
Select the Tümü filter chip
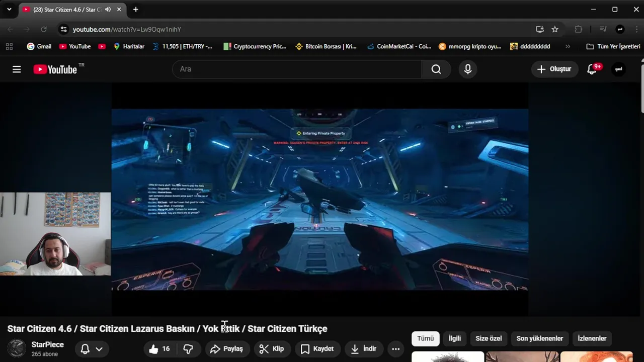tap(425, 338)
